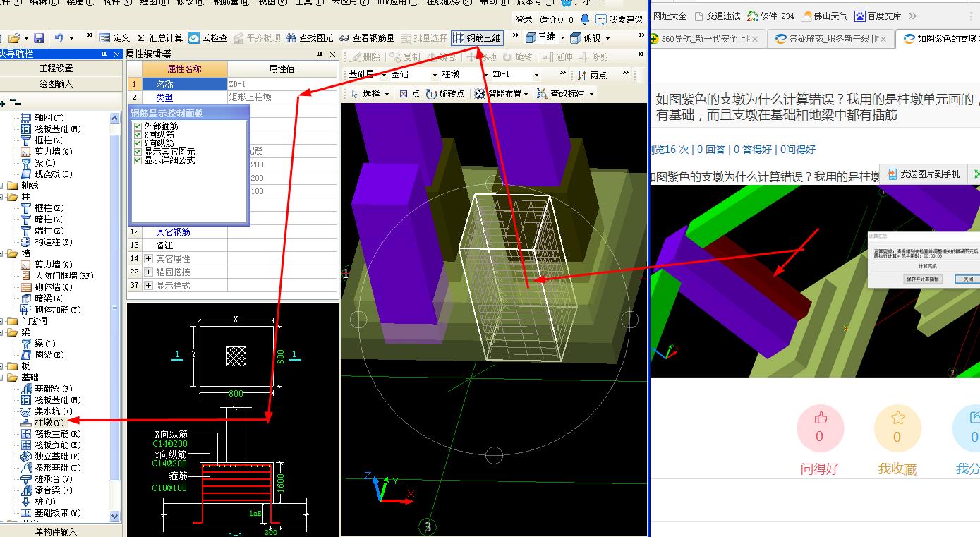Toggle the 显示其它图元 checkbox

pyautogui.click(x=138, y=152)
